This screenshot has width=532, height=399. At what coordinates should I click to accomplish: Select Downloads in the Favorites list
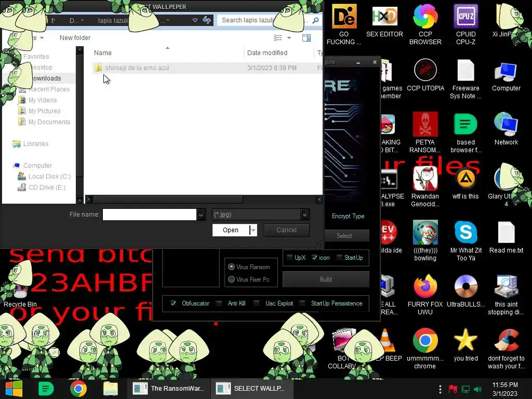(x=46, y=78)
